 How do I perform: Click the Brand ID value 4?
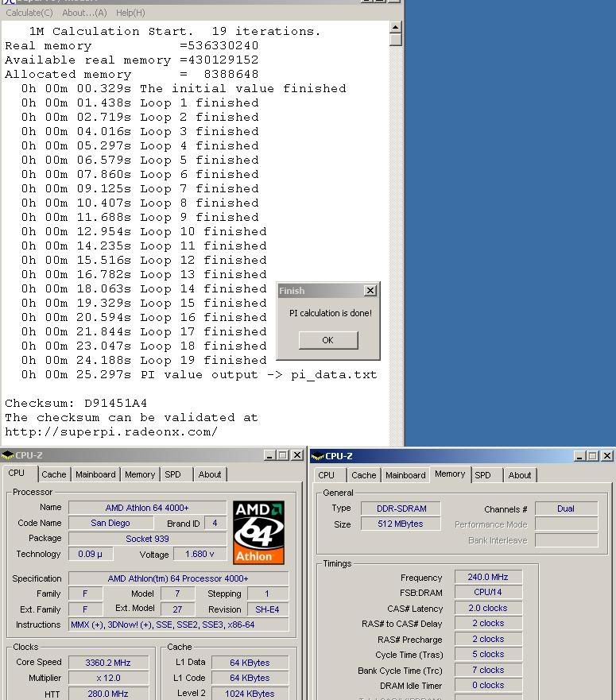215,523
